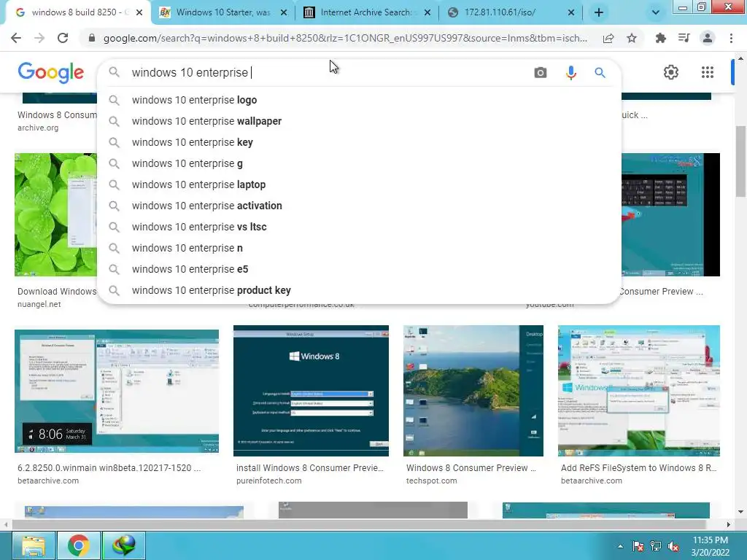Click the blue search magnifier button
Viewport: 747px width, 560px height.
[600, 72]
